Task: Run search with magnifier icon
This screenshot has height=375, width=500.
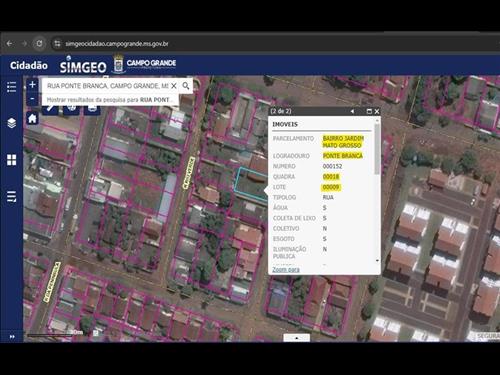Action: click(x=186, y=86)
